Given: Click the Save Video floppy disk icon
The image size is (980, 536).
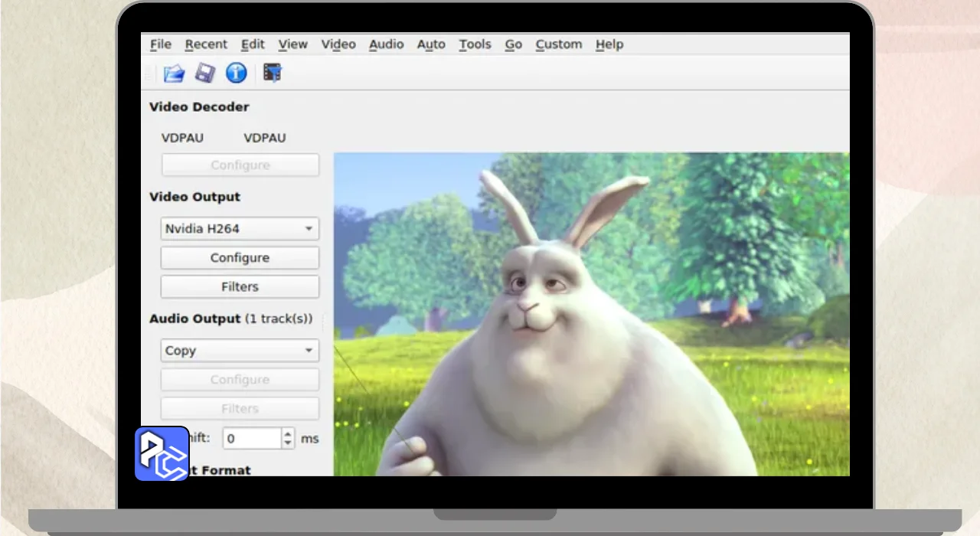Looking at the screenshot, I should (x=204, y=74).
